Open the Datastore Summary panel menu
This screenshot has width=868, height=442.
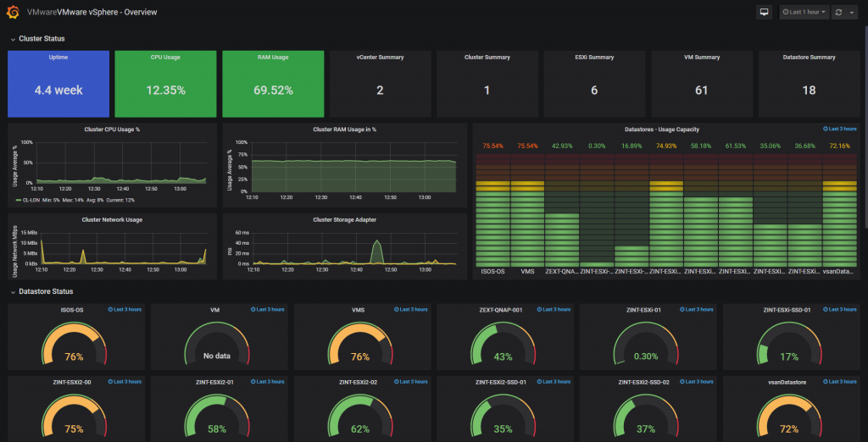coord(809,57)
